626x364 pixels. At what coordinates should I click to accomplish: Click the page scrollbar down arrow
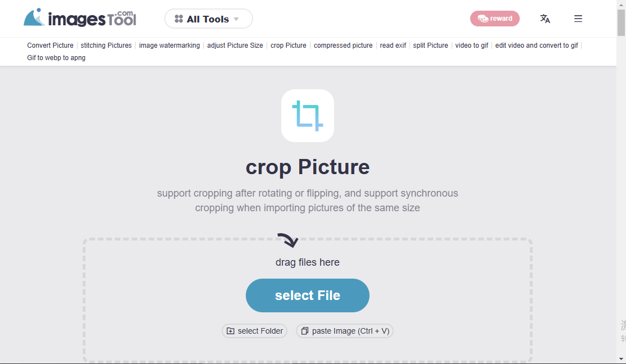pos(621,358)
